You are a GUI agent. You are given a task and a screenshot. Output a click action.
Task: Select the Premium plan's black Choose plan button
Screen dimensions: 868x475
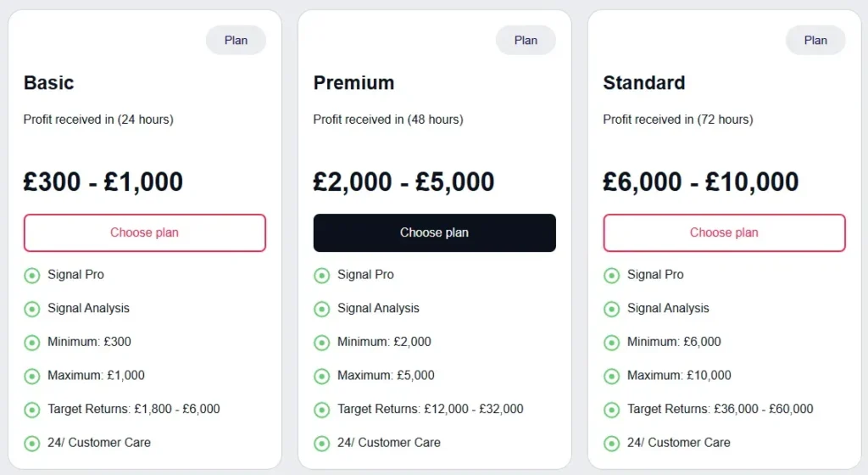pos(434,232)
